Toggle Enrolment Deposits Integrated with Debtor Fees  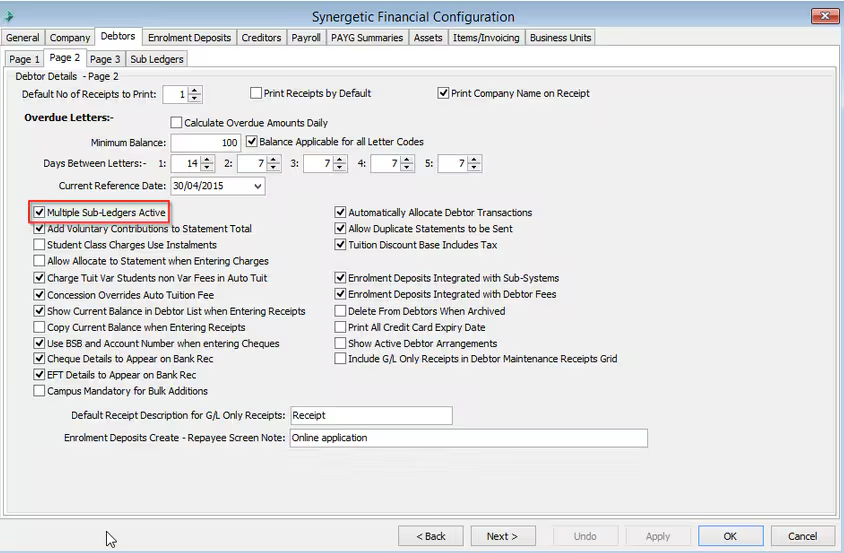[x=340, y=294]
